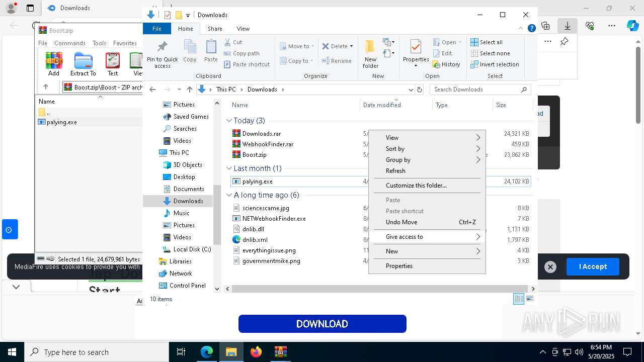Select NETWebhookFinder.exe file

coord(274,219)
